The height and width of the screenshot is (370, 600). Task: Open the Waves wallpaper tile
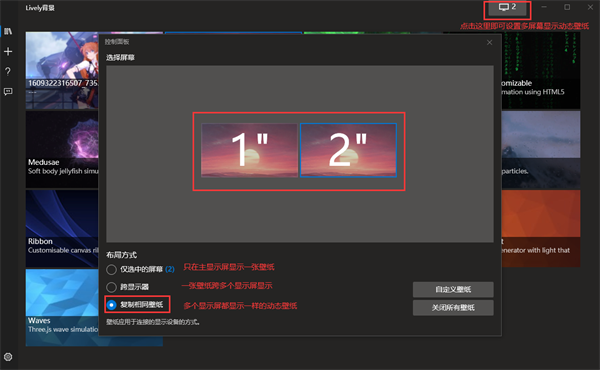62,308
